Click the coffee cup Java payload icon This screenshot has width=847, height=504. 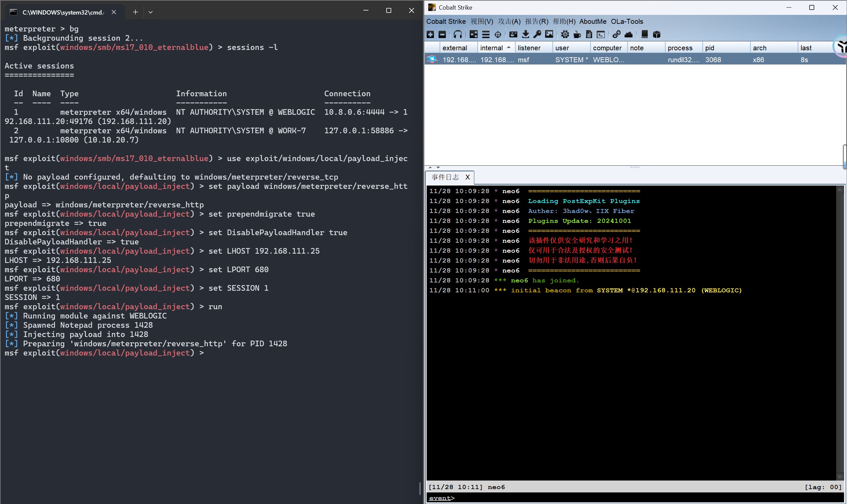[577, 34]
